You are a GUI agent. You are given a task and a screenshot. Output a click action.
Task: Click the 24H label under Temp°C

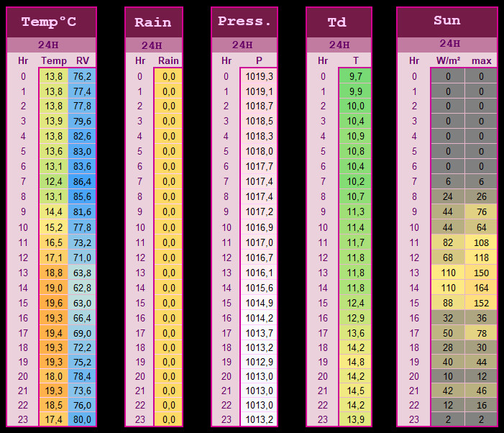point(49,45)
